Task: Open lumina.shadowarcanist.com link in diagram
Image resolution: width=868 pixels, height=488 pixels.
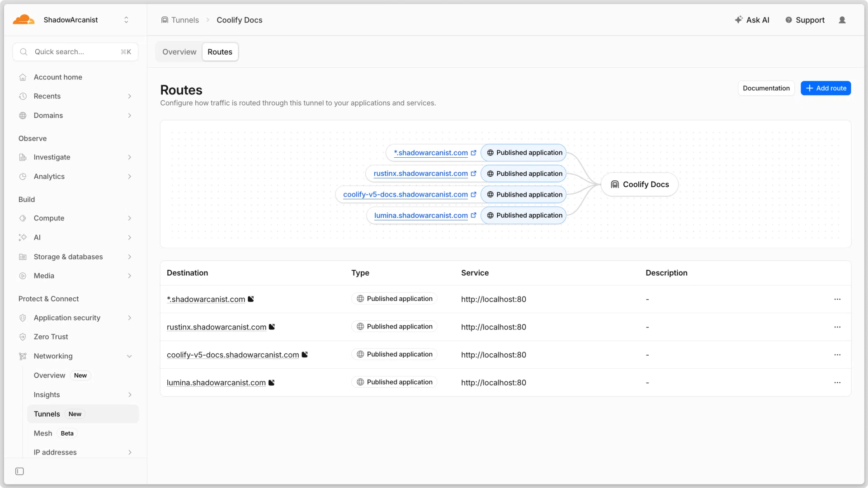Action: [x=421, y=216]
